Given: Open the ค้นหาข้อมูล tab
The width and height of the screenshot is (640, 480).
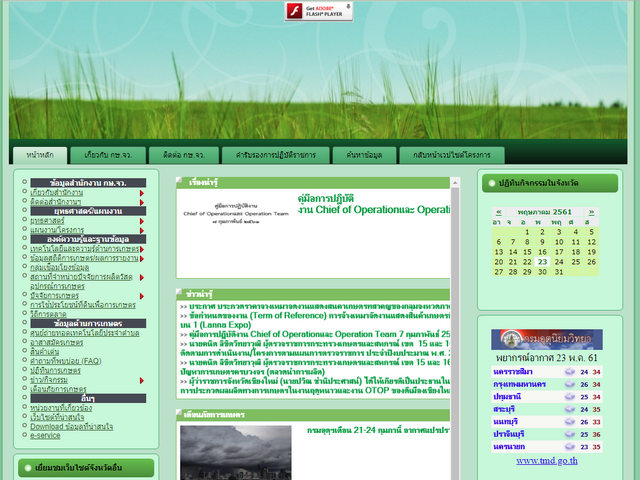Looking at the screenshot, I should 364,155.
